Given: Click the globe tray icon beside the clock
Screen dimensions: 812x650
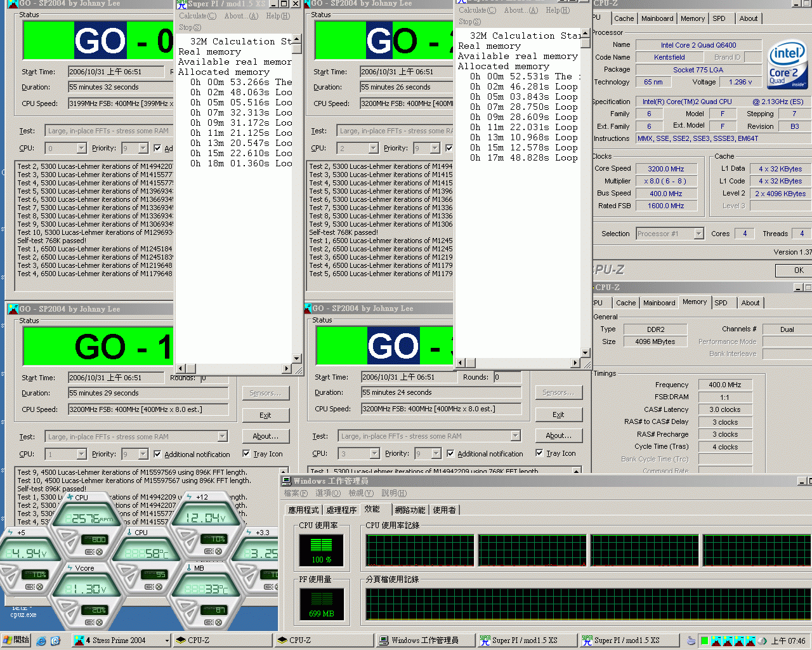Looking at the screenshot, I should tap(762, 640).
